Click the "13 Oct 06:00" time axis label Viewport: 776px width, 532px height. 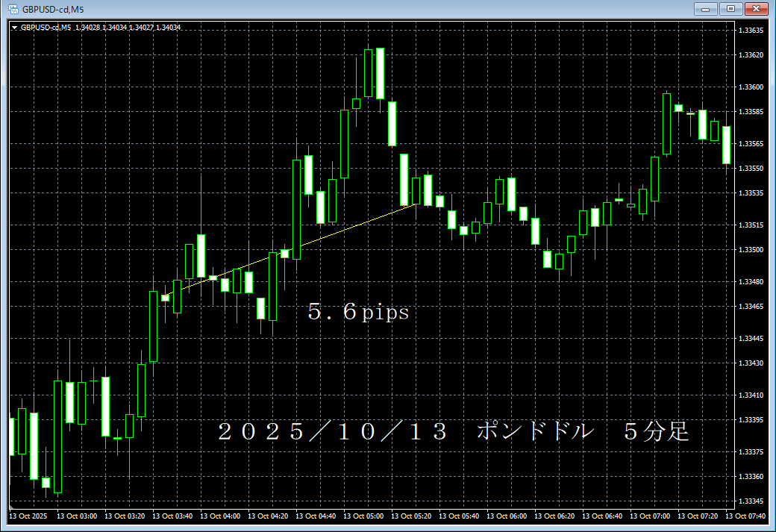pyautogui.click(x=507, y=516)
